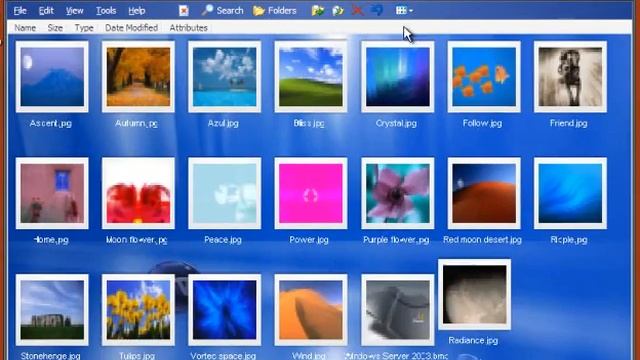Select the Azul.jpg thumbnail

[224, 76]
